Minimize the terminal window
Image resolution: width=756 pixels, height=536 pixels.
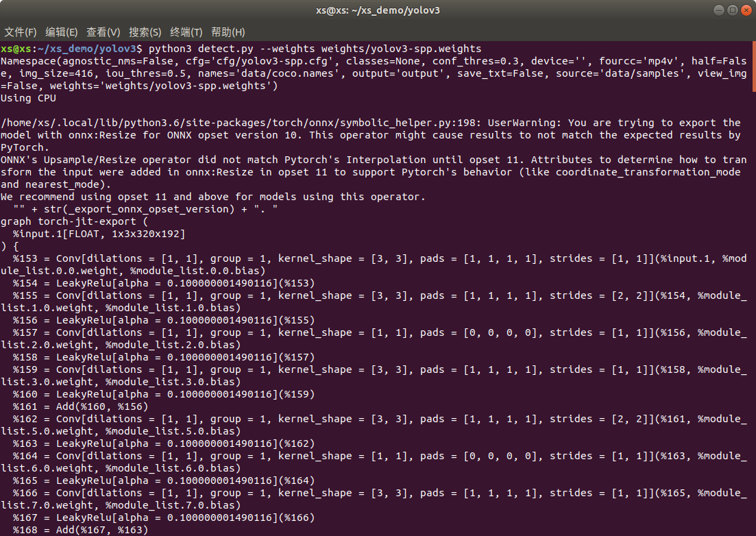pos(718,10)
